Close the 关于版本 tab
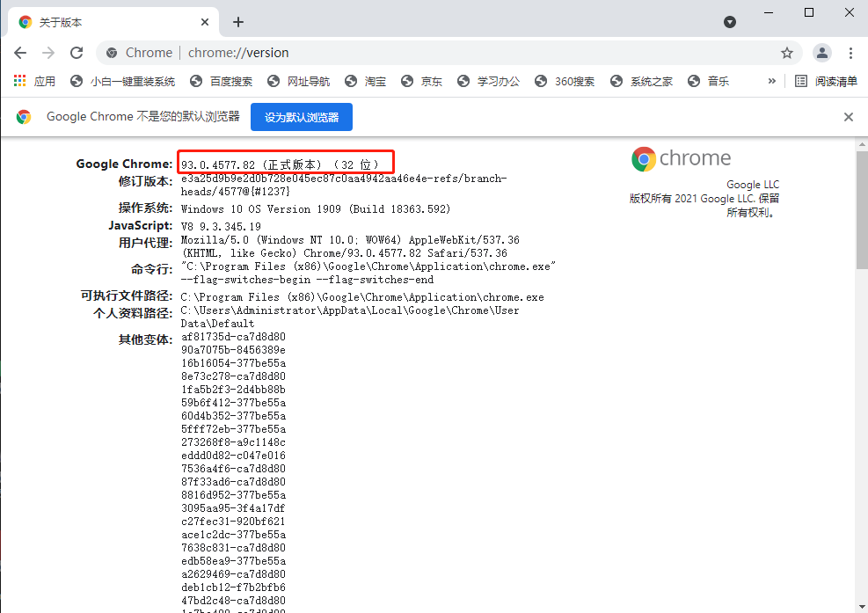 (x=204, y=22)
